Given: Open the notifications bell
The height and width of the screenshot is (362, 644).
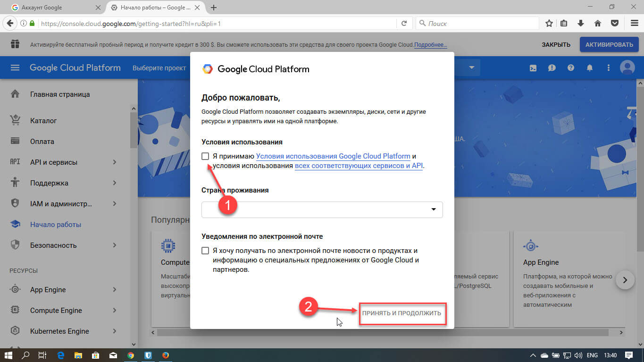Looking at the screenshot, I should tap(590, 68).
